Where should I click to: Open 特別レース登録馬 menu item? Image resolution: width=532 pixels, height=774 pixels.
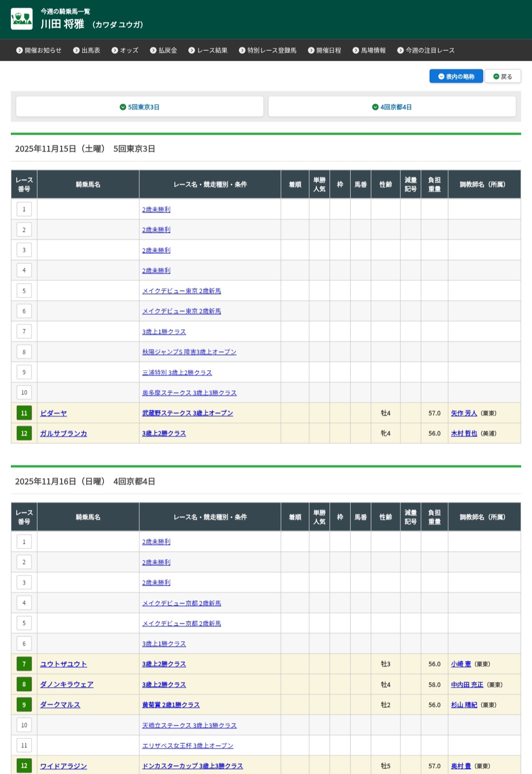(x=267, y=50)
